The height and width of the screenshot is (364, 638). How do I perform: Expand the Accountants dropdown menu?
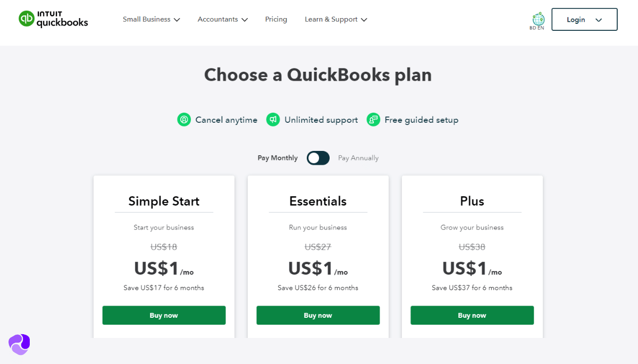point(223,20)
